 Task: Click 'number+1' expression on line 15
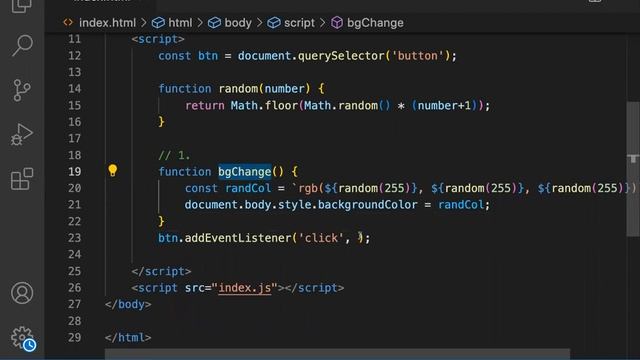point(444,106)
